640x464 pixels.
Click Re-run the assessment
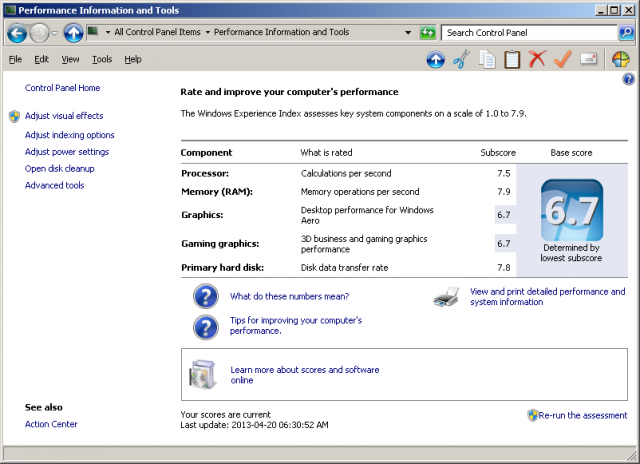582,415
